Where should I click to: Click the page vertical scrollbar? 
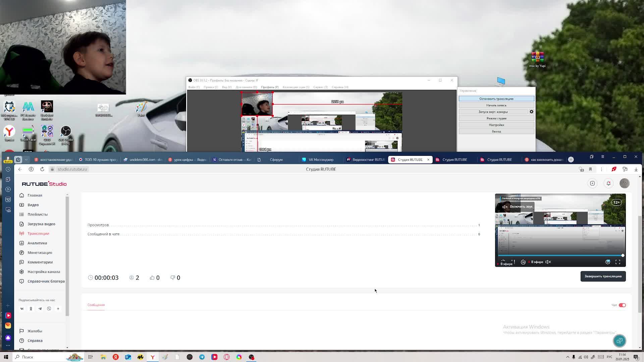pos(639,265)
